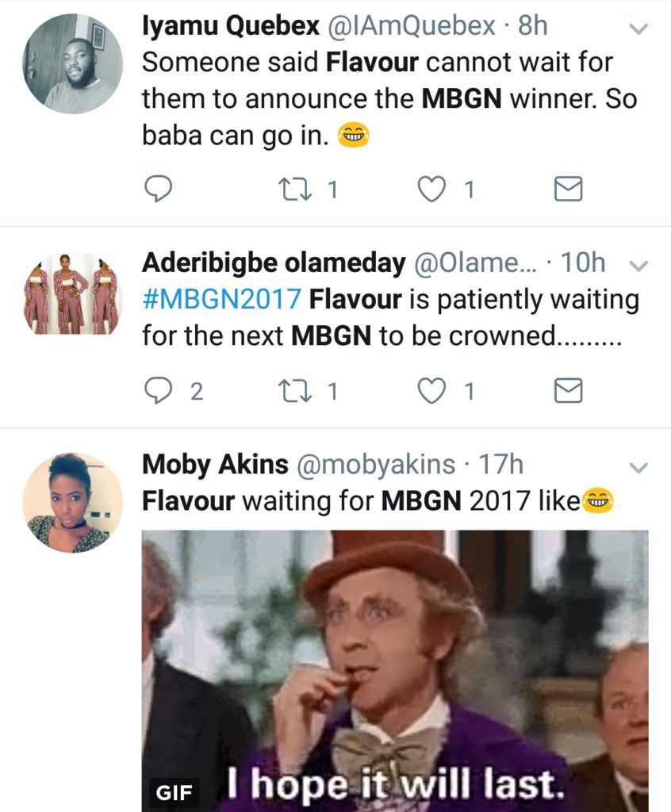Image resolution: width=671 pixels, height=812 pixels.
Task: Click the Aderibigbe olameday display name
Action: pos(274,263)
